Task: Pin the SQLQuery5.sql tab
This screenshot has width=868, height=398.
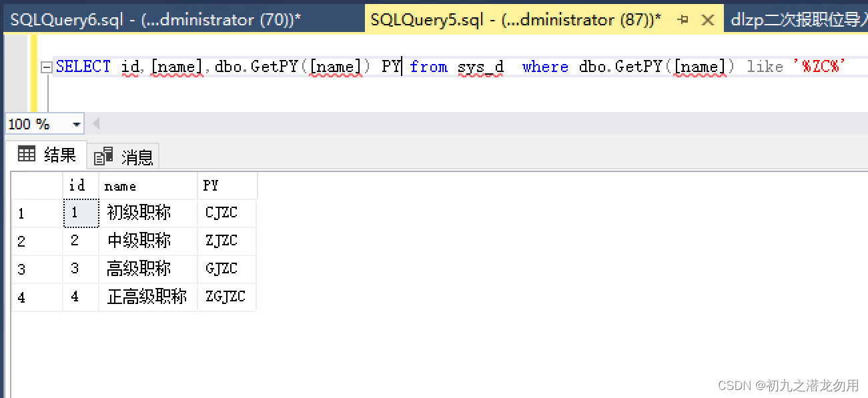Action: coord(683,20)
